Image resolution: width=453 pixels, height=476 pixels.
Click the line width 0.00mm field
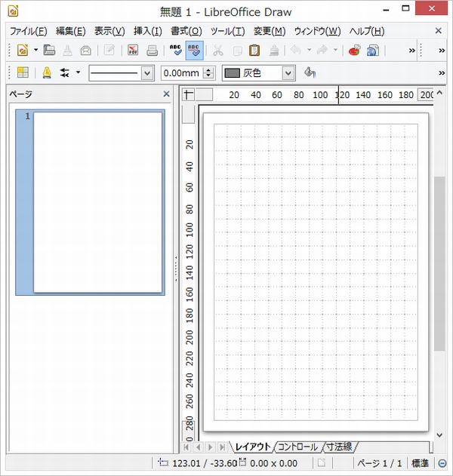pyautogui.click(x=182, y=73)
